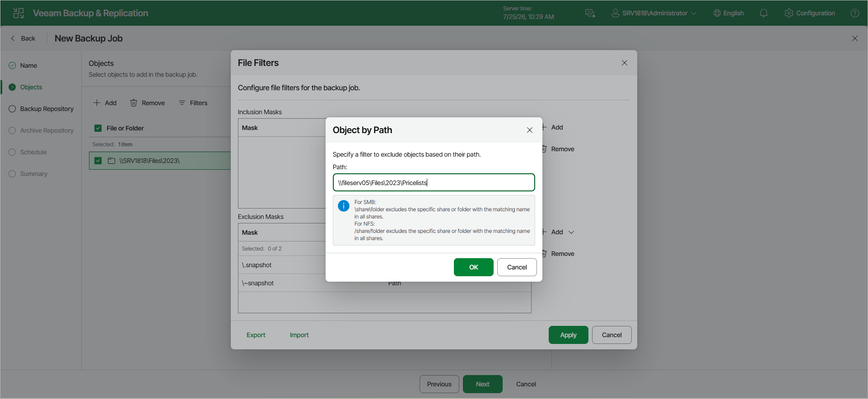
Task: Open the Veeam main menu grid icon
Action: click(19, 13)
